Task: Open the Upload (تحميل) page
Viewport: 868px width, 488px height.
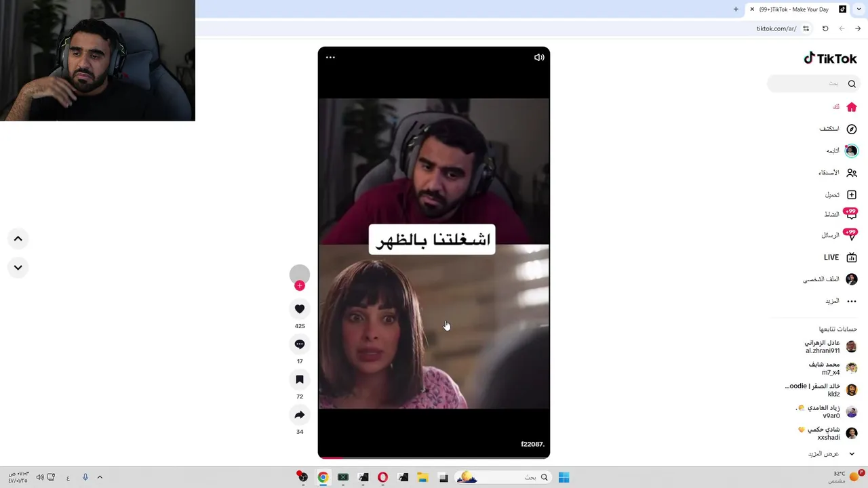Action: click(x=841, y=195)
